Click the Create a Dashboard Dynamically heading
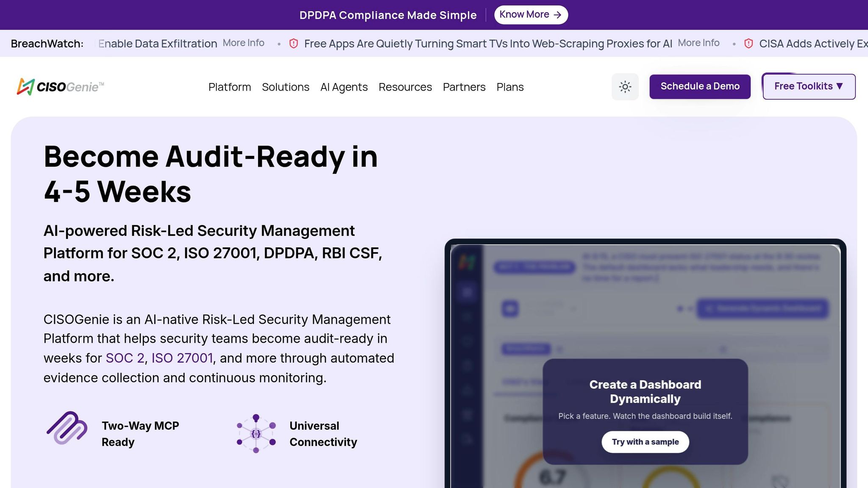The image size is (868, 488). 645,392
